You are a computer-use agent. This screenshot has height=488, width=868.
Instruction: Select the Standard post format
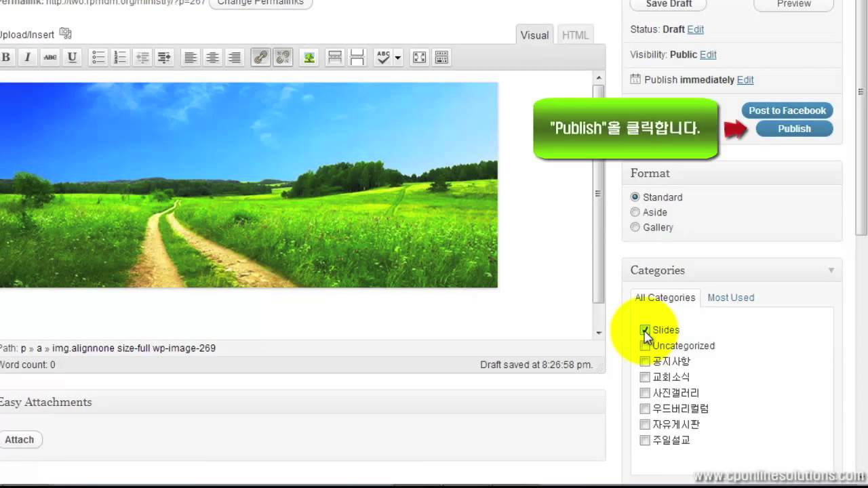(635, 197)
